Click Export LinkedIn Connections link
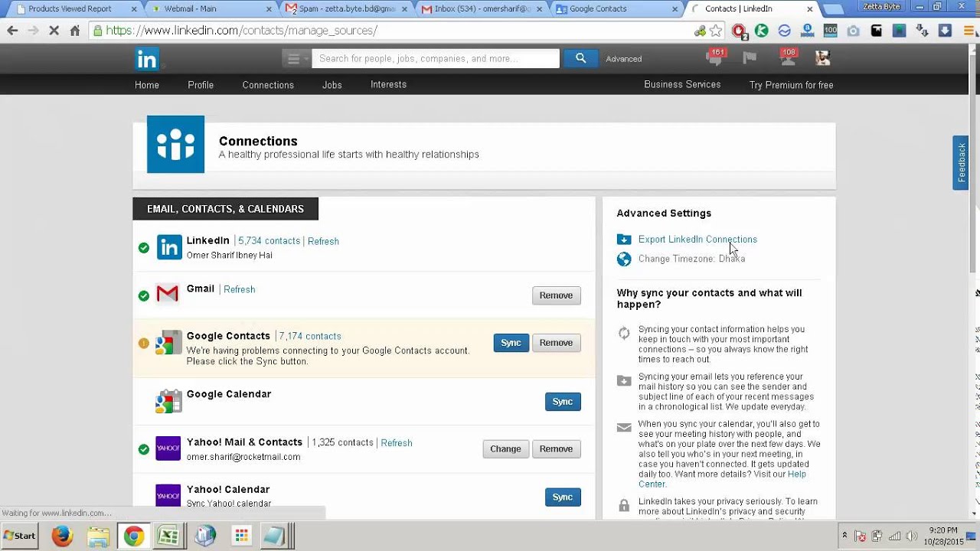 coord(697,240)
